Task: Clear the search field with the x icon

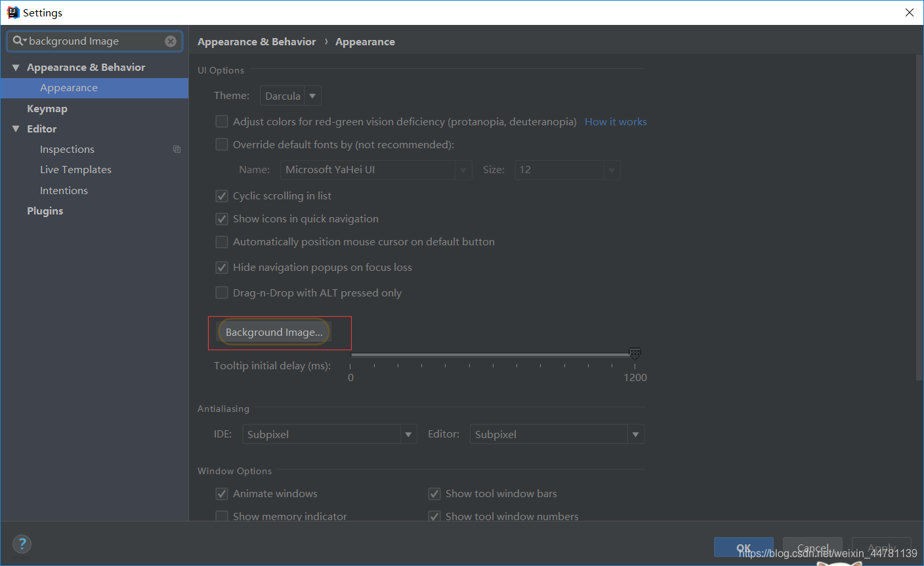Action: pos(171,41)
